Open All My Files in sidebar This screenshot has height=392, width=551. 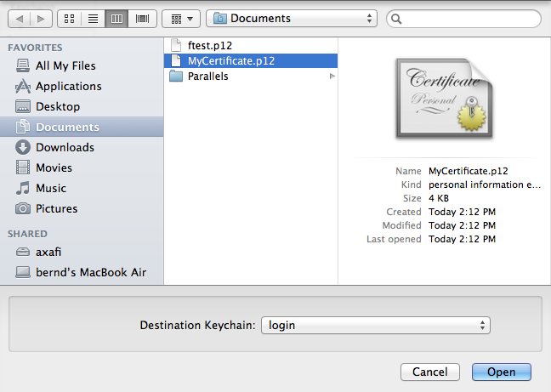65,65
